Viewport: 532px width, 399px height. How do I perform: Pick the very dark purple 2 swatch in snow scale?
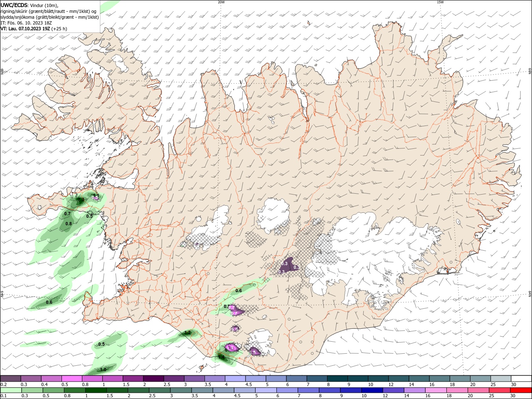tap(153, 379)
